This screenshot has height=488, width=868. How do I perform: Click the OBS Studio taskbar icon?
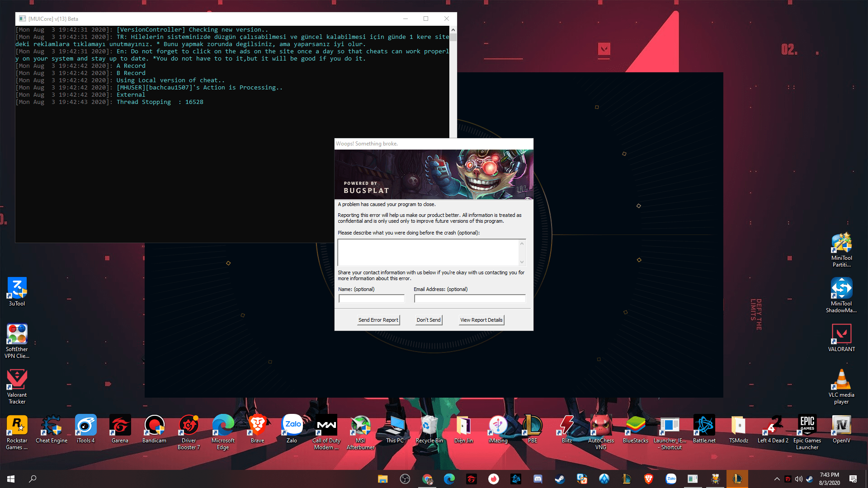(405, 479)
